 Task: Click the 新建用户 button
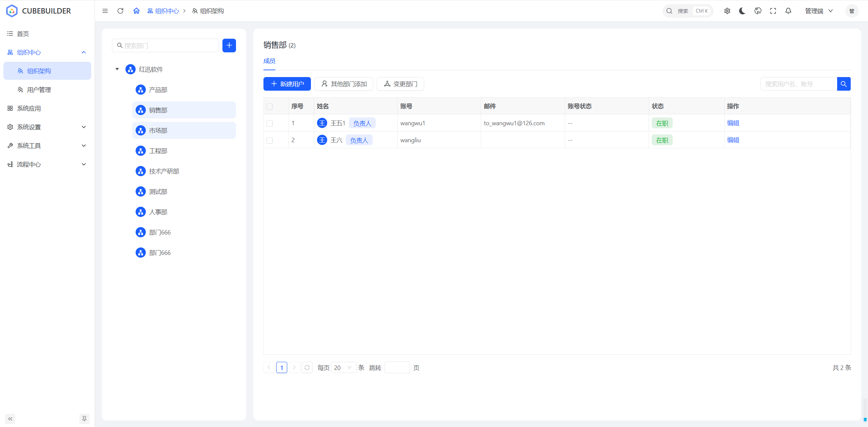tap(287, 84)
